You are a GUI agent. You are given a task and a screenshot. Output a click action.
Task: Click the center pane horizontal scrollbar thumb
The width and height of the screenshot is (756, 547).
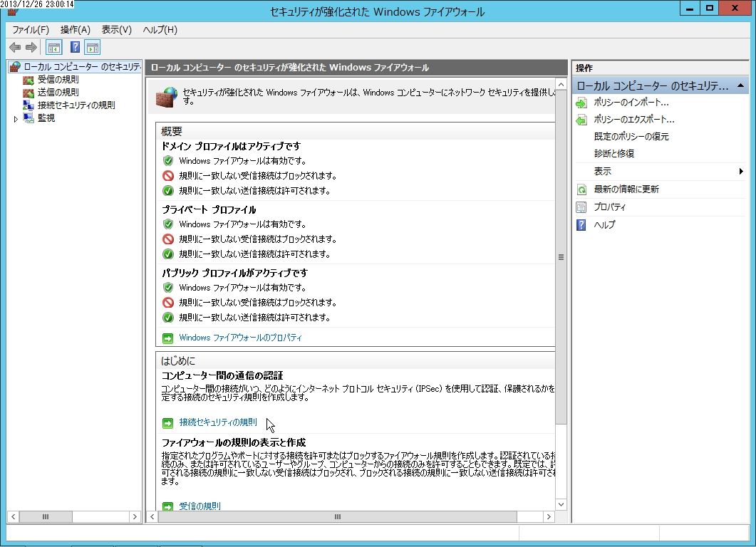338,516
